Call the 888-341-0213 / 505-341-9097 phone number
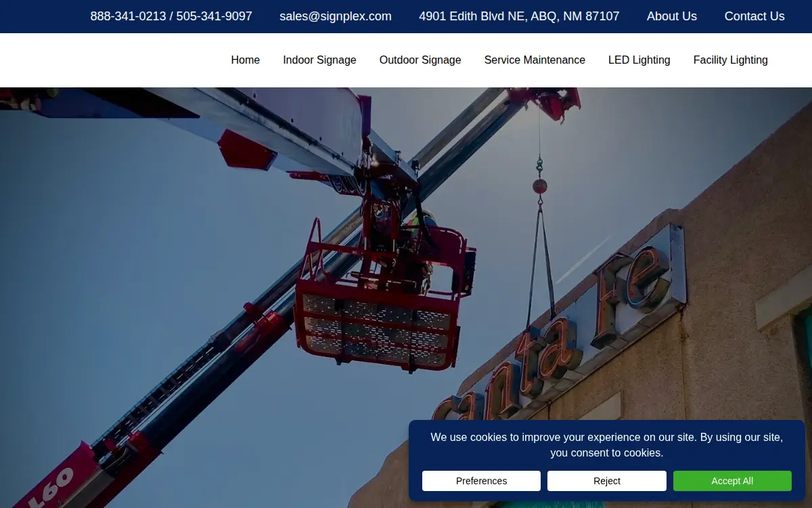This screenshot has width=812, height=508. tap(171, 16)
